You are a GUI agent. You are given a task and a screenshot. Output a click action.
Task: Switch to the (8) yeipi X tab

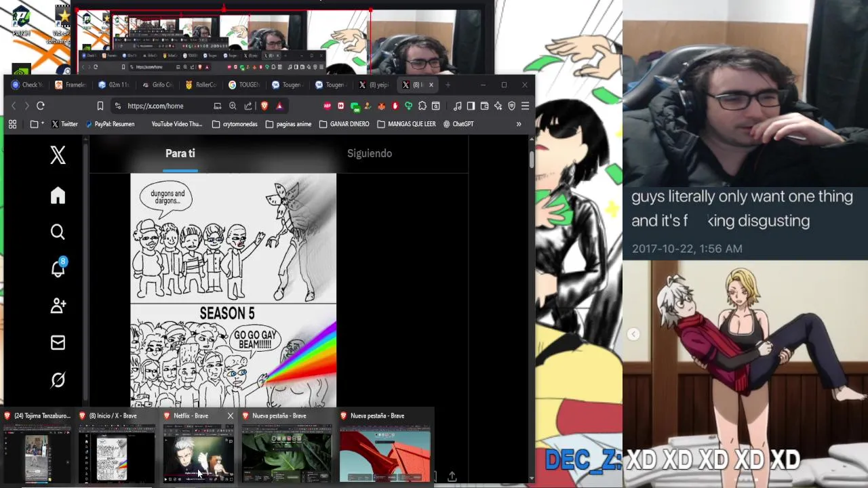point(374,85)
